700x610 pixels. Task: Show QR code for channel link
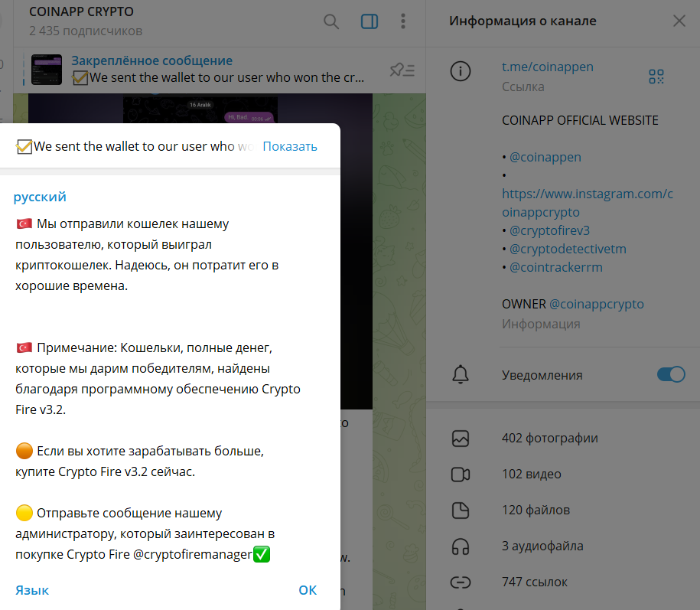(x=656, y=77)
